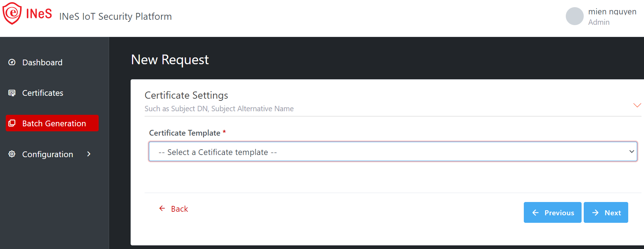The width and height of the screenshot is (644, 249).
Task: Open the Dashboard menu item
Action: tap(42, 62)
